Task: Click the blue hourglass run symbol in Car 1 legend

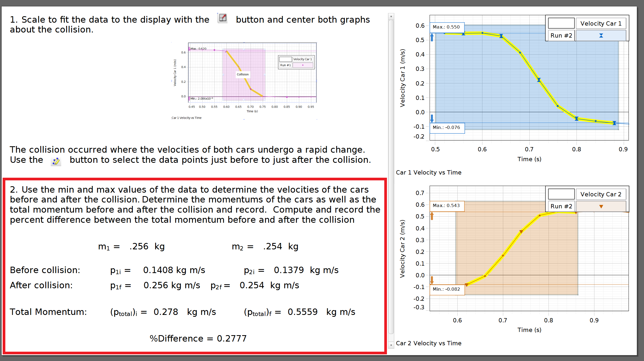Action: tap(601, 35)
